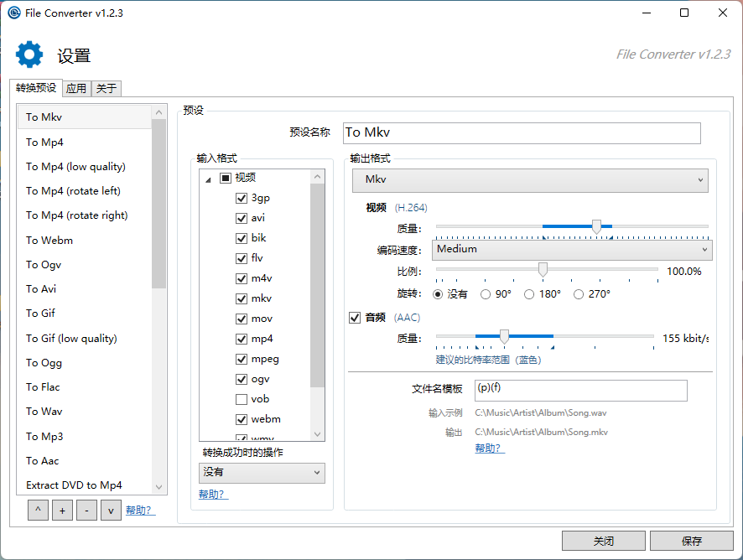Select To Gif (low quality) preset
743x560 pixels.
click(85, 339)
